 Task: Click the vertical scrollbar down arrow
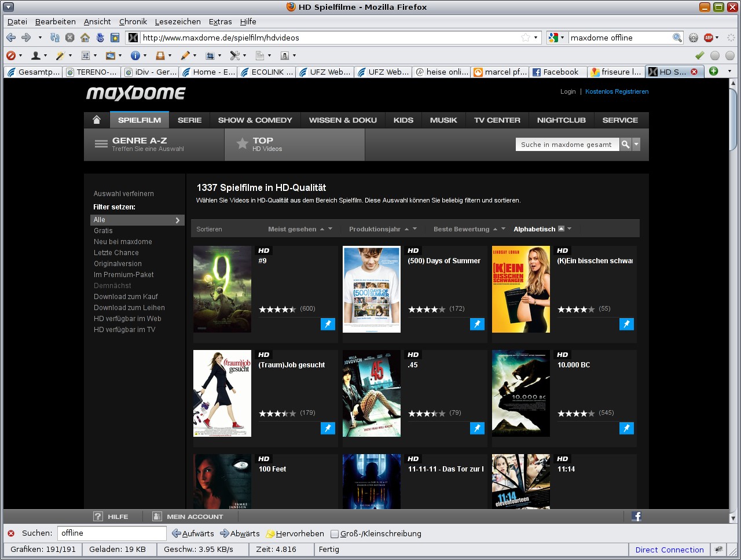point(733,518)
